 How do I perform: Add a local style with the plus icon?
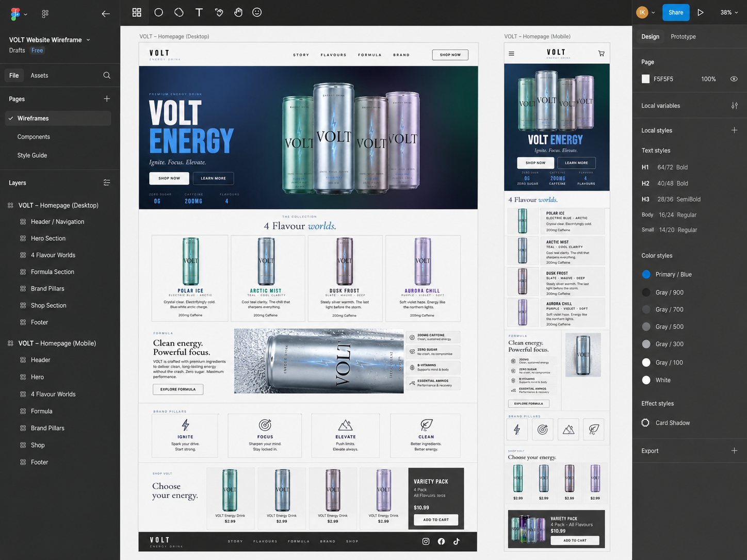pos(734,130)
